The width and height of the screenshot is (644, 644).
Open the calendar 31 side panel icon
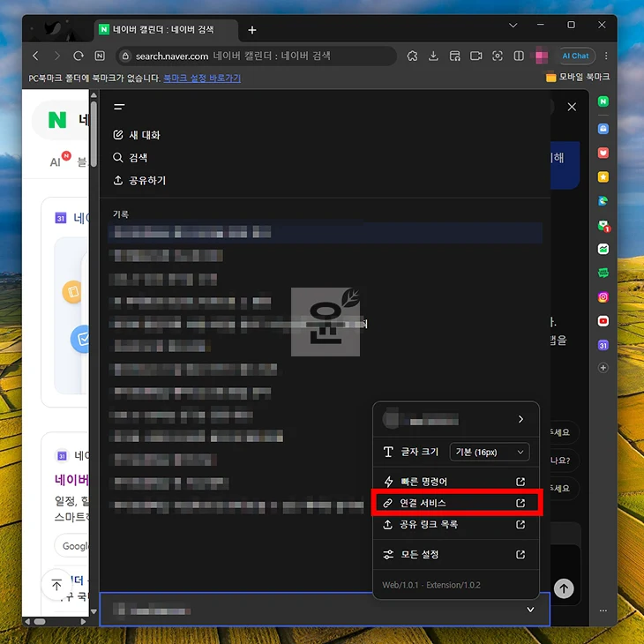pos(603,346)
